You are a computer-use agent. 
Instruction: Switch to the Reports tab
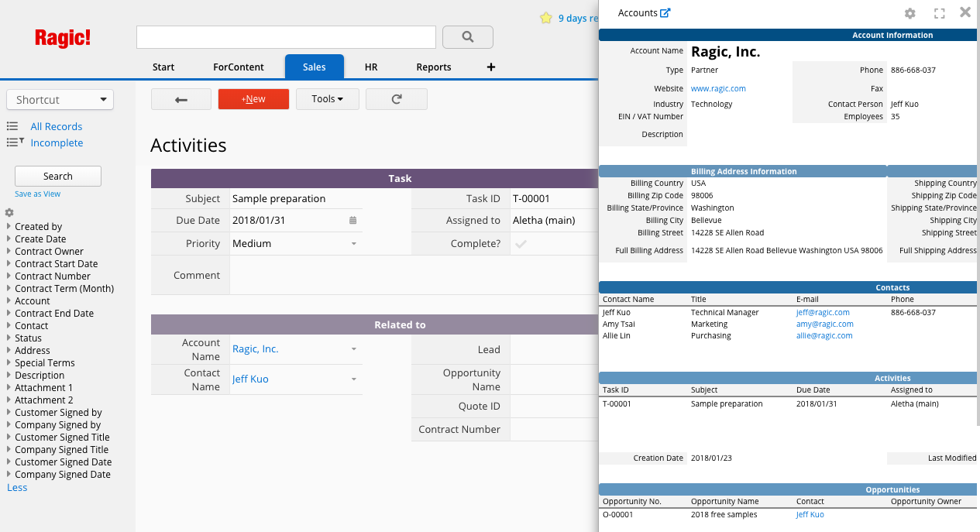434,67
